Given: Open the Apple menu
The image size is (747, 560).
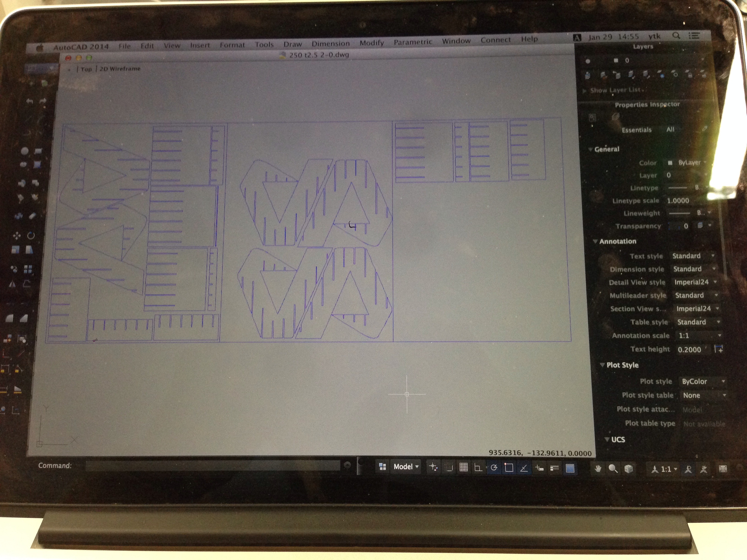Looking at the screenshot, I should (x=40, y=48).
